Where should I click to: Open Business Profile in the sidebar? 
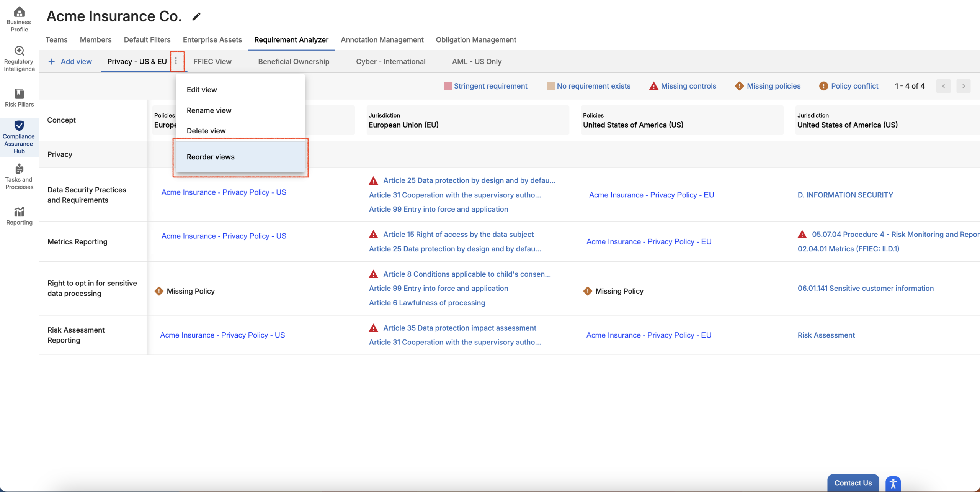coord(19,19)
